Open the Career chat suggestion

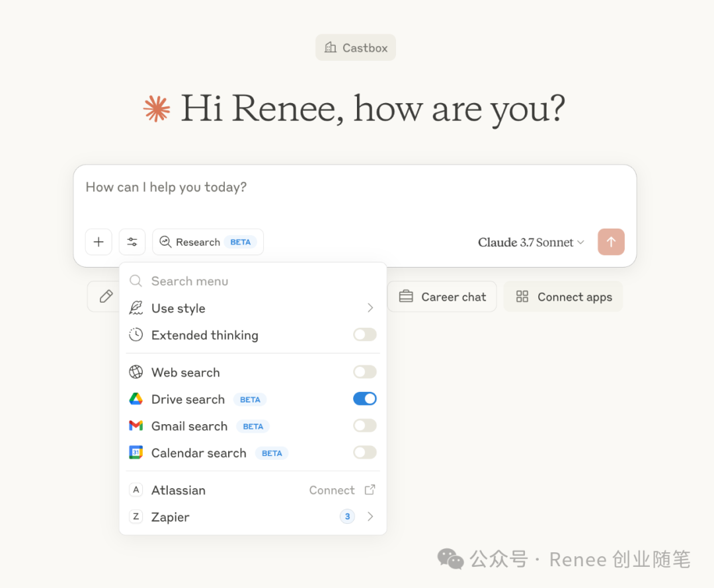[442, 297]
